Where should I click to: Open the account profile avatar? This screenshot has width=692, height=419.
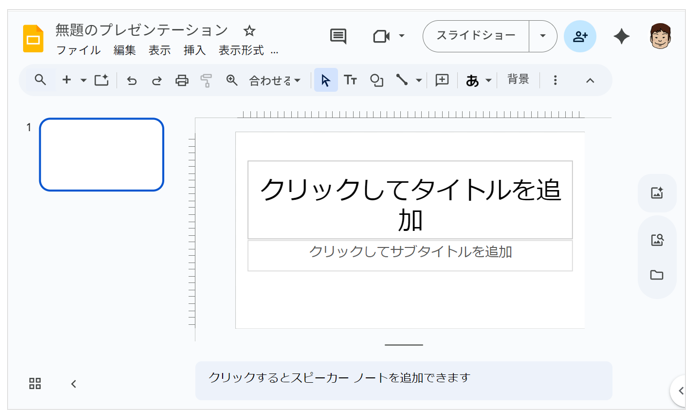click(660, 36)
